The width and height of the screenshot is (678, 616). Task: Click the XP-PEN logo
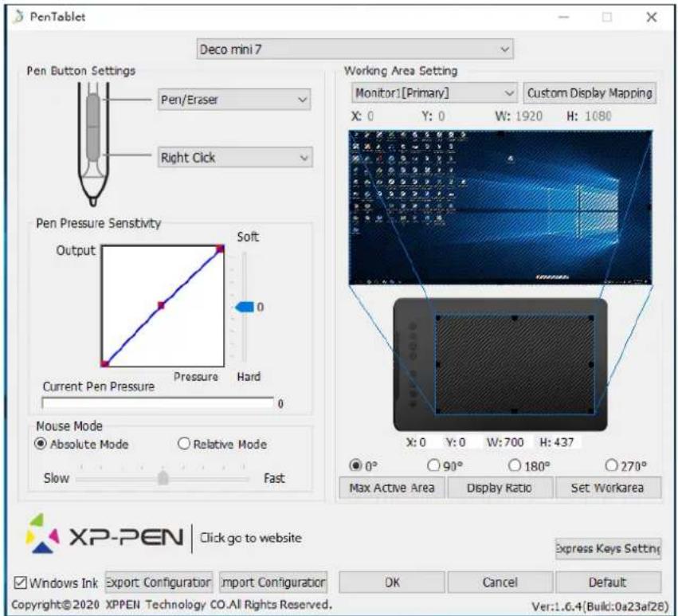tap(104, 535)
